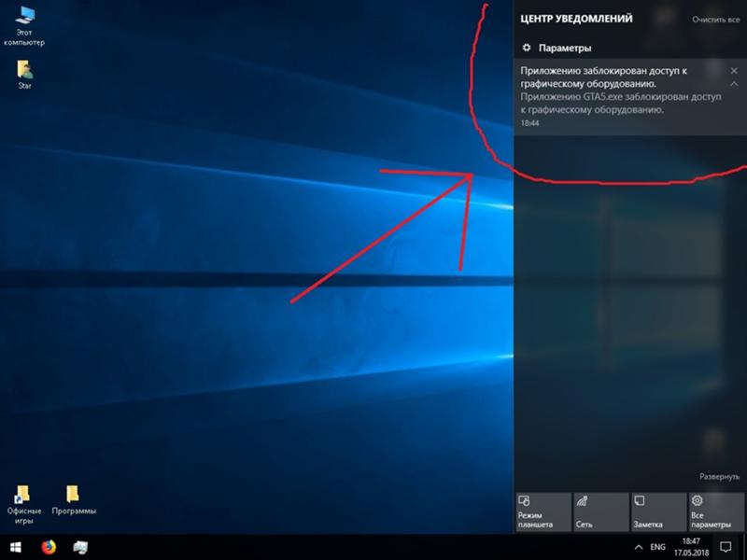
Task: Launch Firefox from the taskbar
Action: 49,547
